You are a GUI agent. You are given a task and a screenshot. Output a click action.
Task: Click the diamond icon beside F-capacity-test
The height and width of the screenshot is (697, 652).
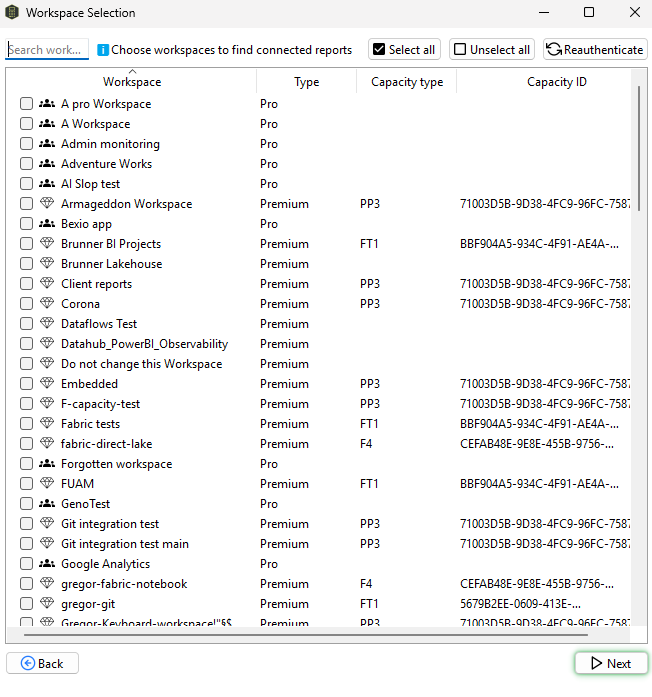point(47,403)
